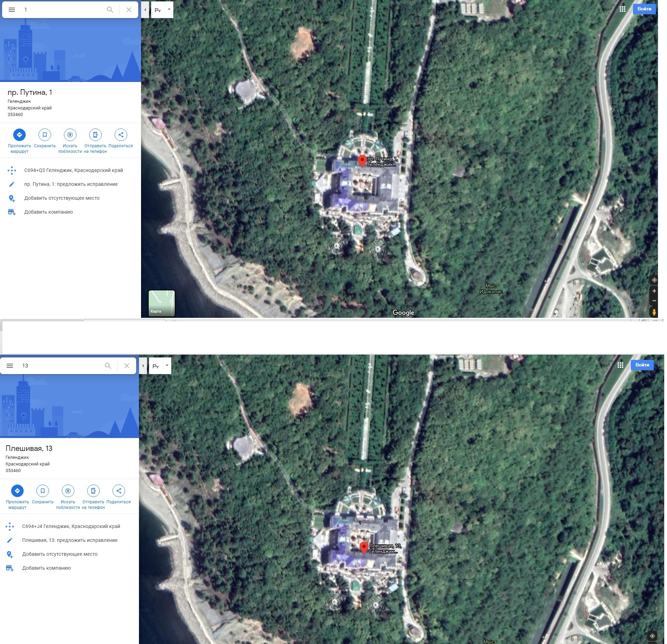Click 'Добавить компанию' in bottom panel

tap(47, 568)
